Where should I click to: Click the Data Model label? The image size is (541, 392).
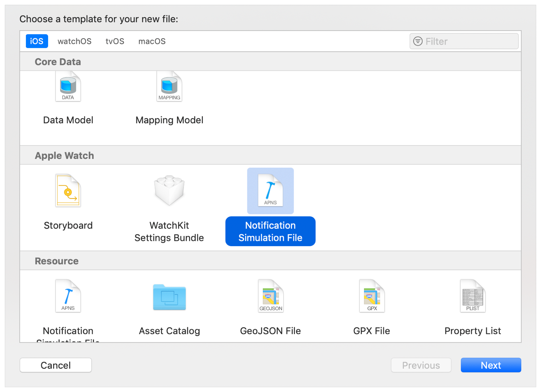[68, 120]
